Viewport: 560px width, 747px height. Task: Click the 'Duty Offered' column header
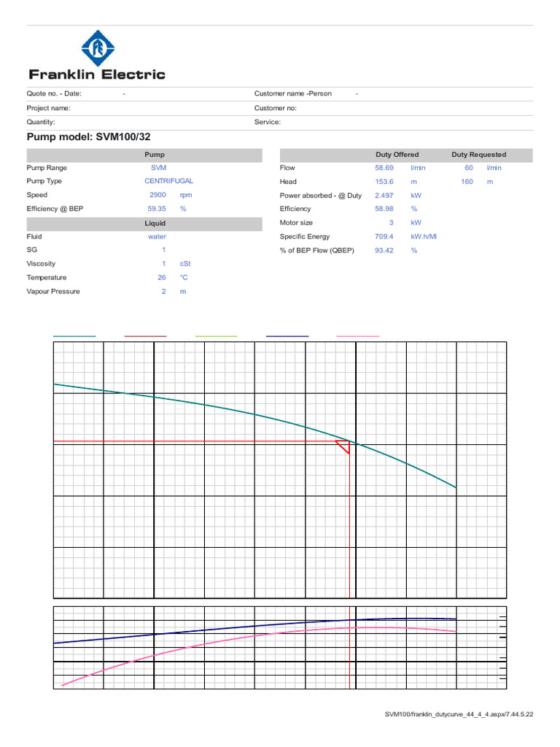tap(397, 155)
